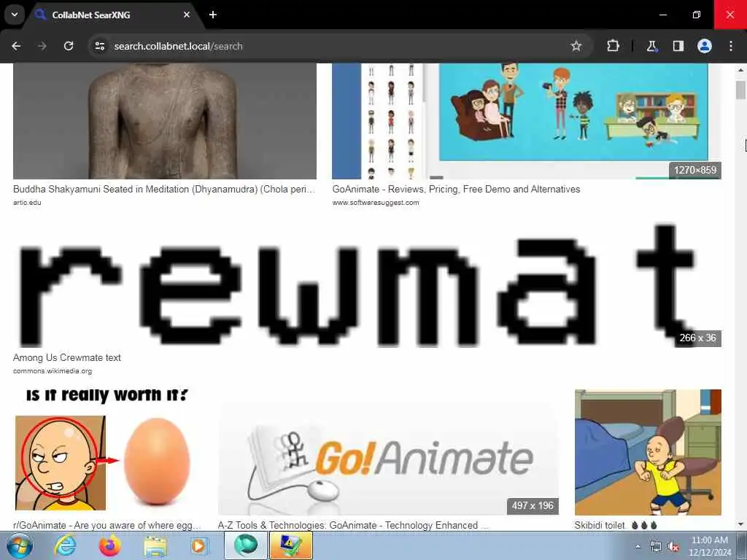Open Windows Explorer from the taskbar
747x560 pixels.
[155, 545]
